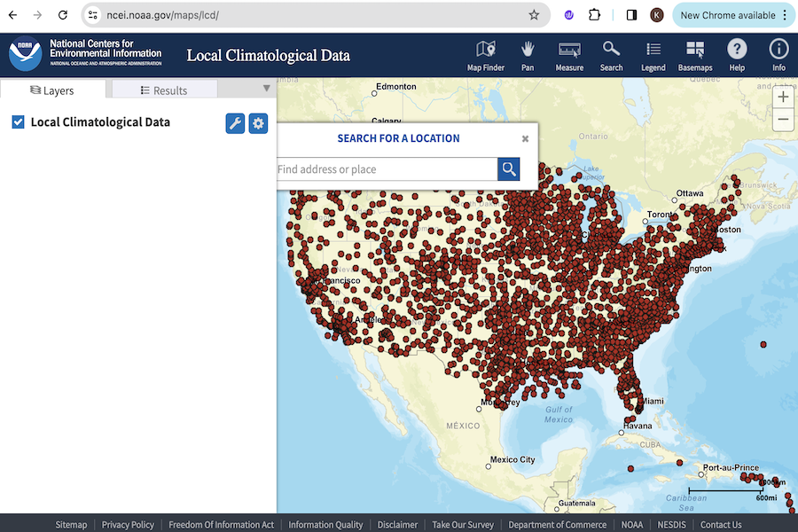Viewport: 798px width, 532px height.
Task: Open Freedom Of Information Act link
Action: 222,524
